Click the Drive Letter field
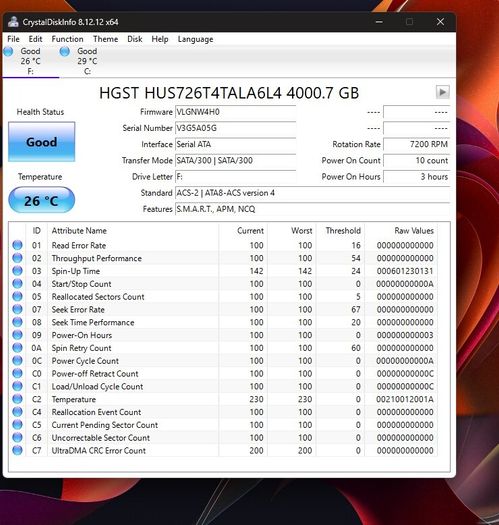Image resolution: width=499 pixels, height=525 pixels. tap(235, 176)
